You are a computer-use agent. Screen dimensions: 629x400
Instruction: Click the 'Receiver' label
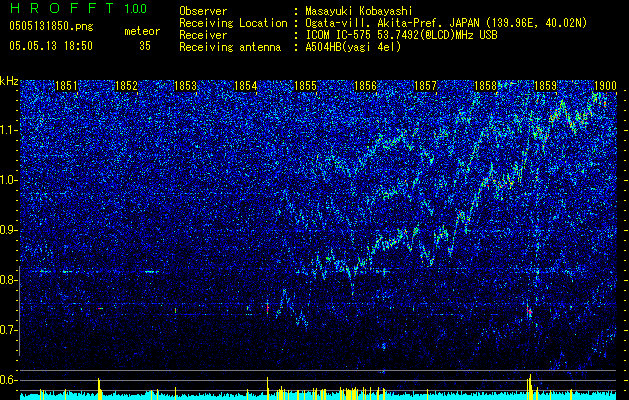tap(203, 35)
